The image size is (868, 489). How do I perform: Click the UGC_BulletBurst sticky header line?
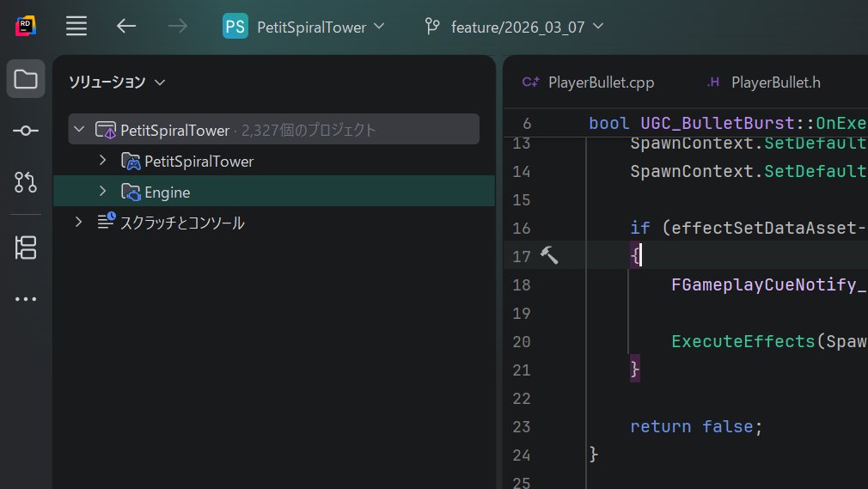tap(727, 123)
